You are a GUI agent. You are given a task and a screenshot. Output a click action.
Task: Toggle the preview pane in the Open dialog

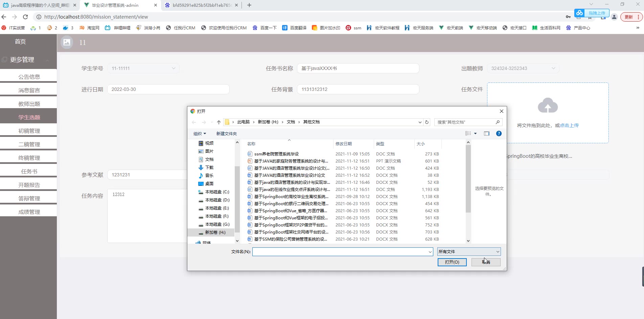[x=487, y=133]
